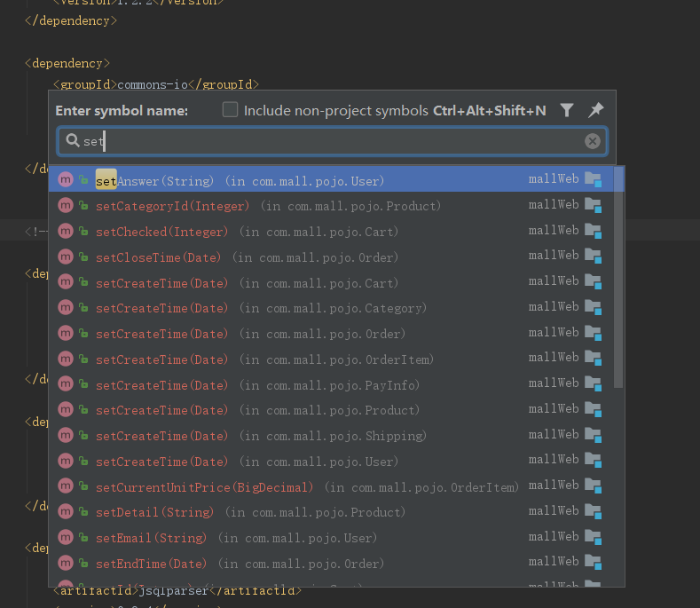Click public lock icon on setChecked row
The width and height of the screenshot is (700, 608).
click(83, 231)
